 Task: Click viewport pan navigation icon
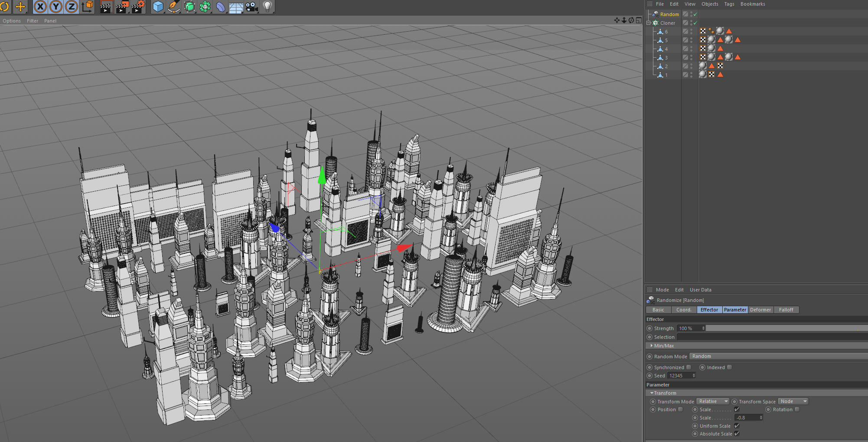(x=617, y=20)
